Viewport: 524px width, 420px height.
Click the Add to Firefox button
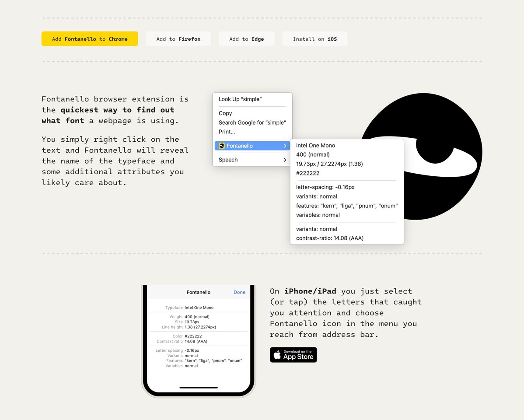[178, 39]
